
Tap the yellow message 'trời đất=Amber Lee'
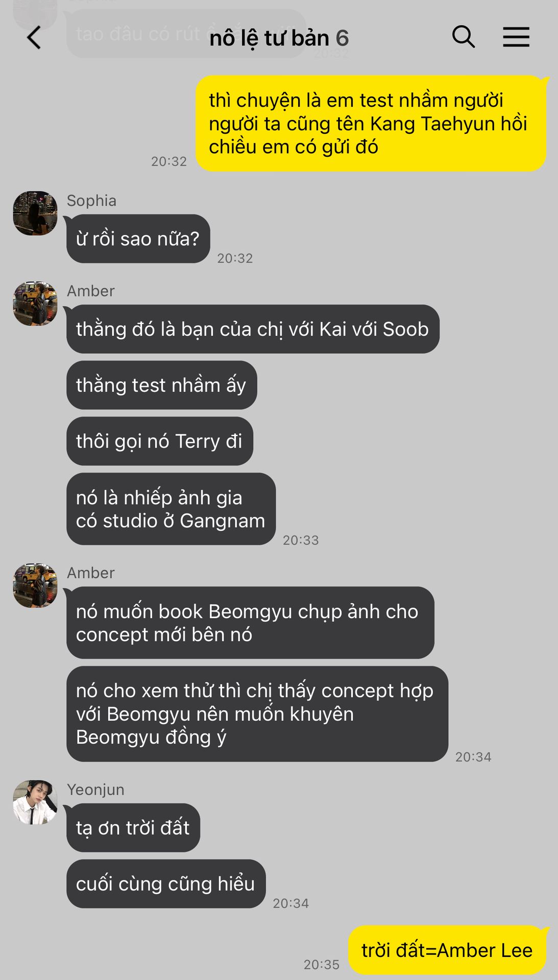447,950
